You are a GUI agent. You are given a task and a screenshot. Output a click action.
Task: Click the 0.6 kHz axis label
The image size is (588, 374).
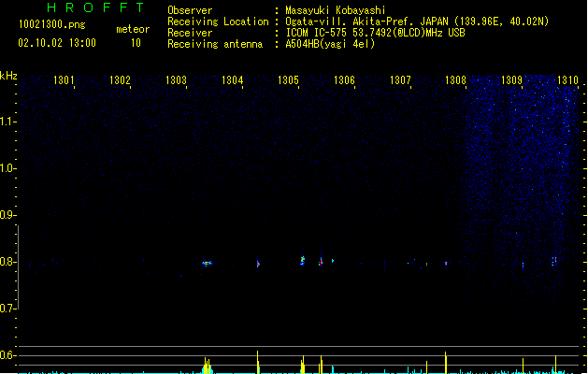click(x=7, y=355)
